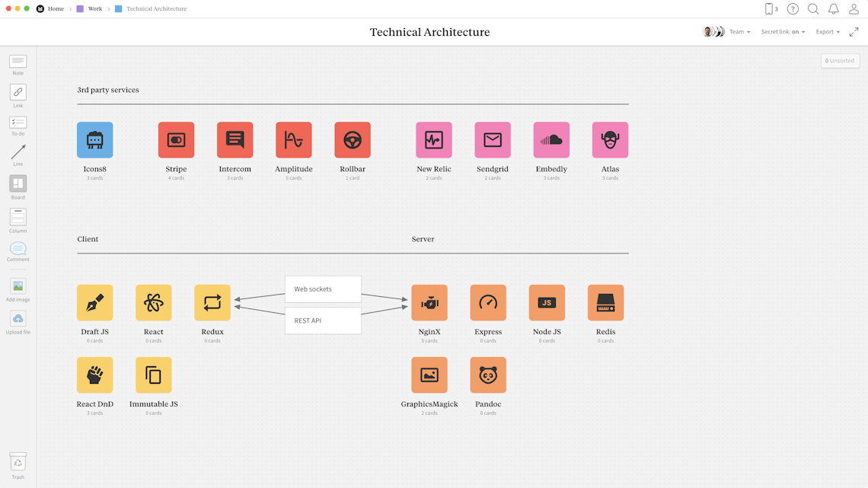This screenshot has height=488, width=868.
Task: Toggle the Secret link off
Action: [x=794, y=31]
